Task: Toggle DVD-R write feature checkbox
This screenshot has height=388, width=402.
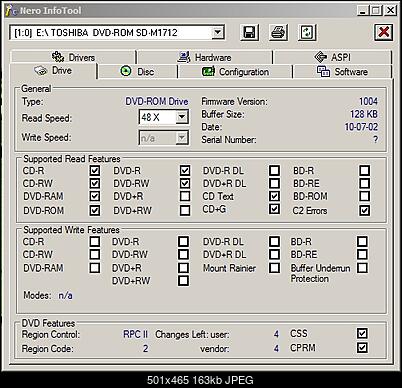Action: (x=183, y=241)
